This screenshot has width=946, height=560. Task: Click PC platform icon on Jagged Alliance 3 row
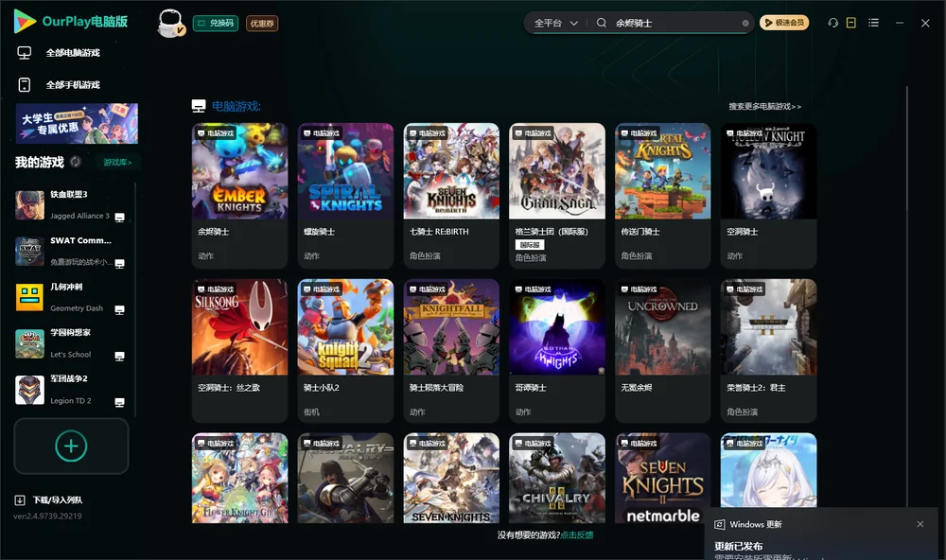tap(119, 218)
